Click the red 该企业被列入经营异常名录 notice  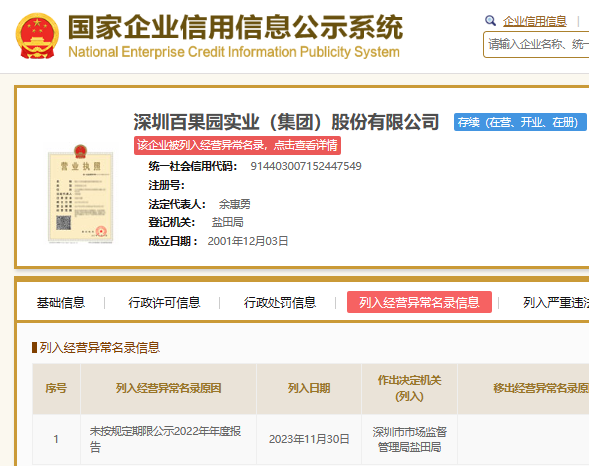[237, 145]
